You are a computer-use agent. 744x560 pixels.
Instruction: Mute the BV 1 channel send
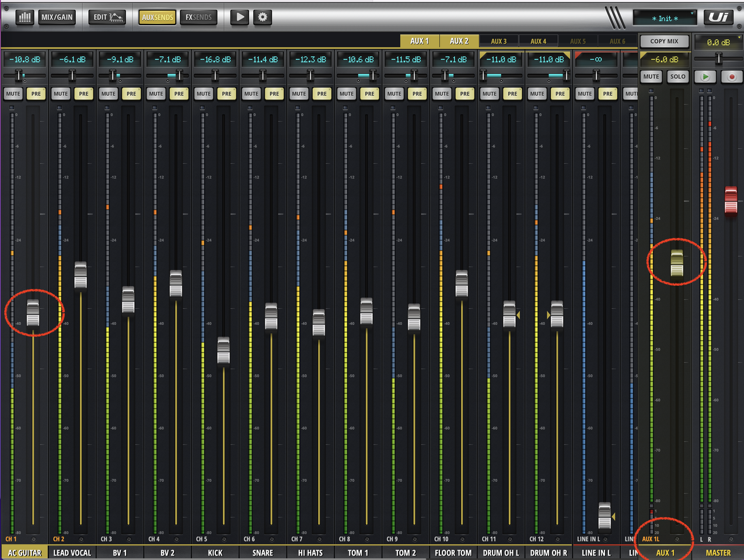click(x=109, y=93)
